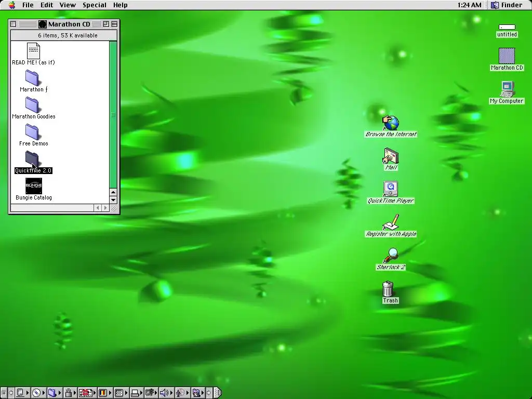Click the AppleTalk control strip module
This screenshot has width=532, height=399.
click(x=22, y=393)
